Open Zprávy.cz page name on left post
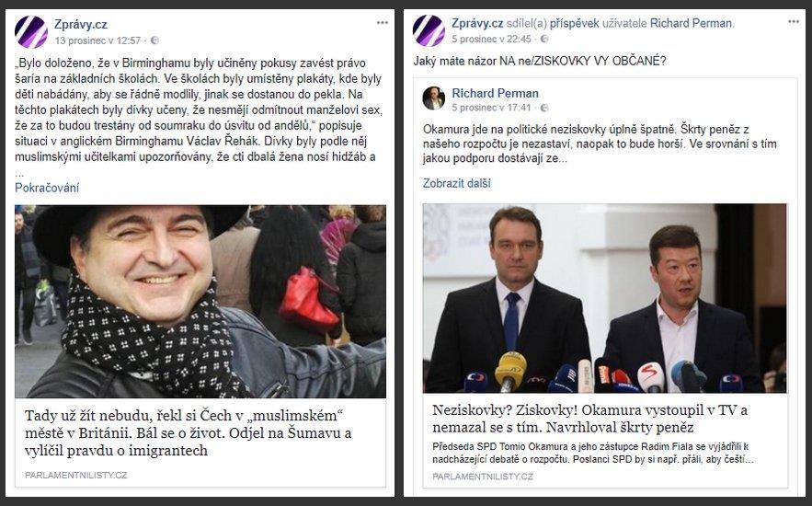Image resolution: width=812 pixels, height=506 pixels. (81, 24)
